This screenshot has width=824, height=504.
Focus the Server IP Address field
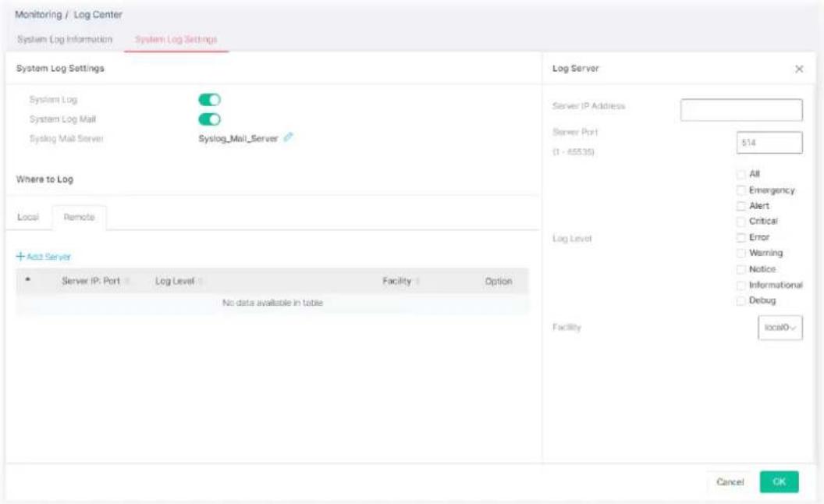(741, 110)
